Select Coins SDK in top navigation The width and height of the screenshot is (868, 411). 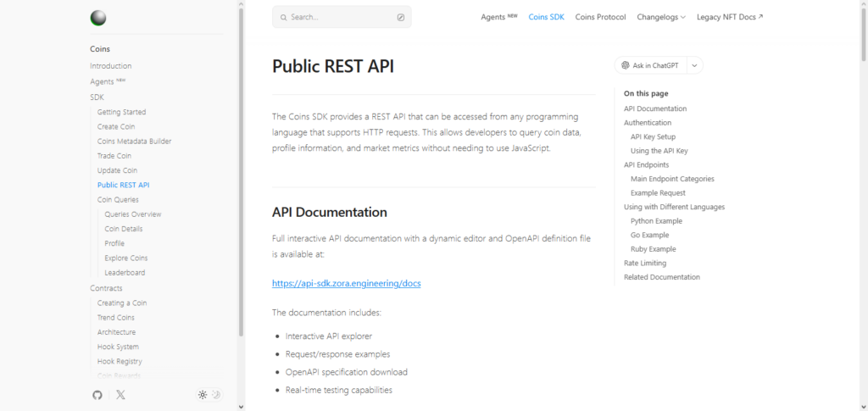[547, 17]
